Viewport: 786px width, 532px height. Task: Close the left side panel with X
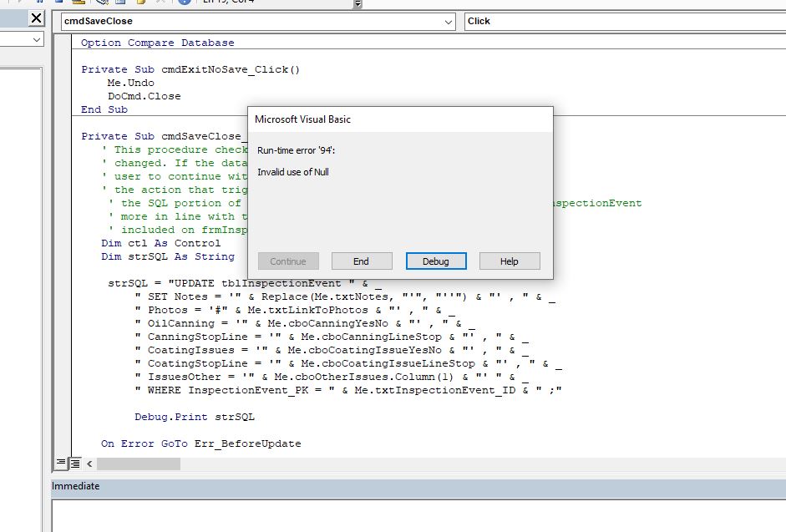pyautogui.click(x=36, y=19)
